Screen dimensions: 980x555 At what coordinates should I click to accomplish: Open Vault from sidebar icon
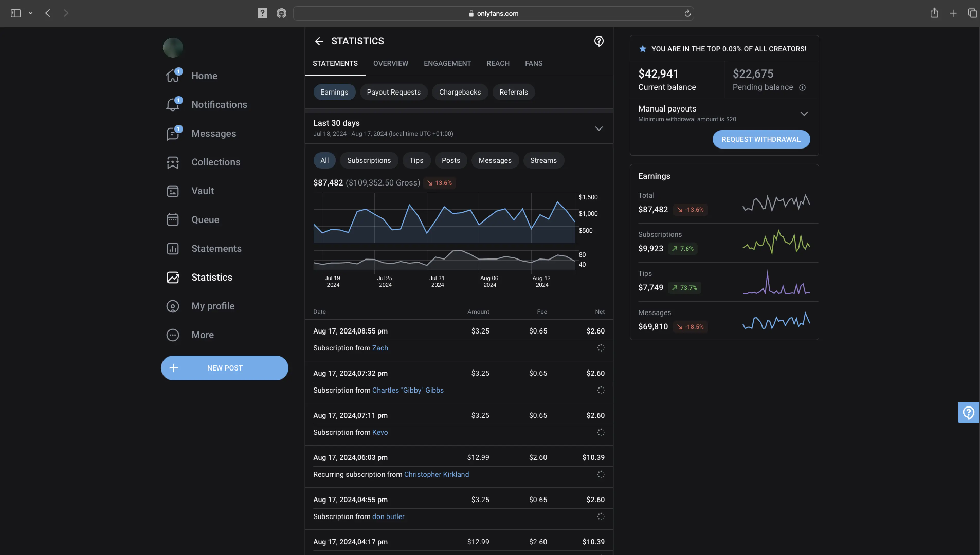pyautogui.click(x=172, y=191)
